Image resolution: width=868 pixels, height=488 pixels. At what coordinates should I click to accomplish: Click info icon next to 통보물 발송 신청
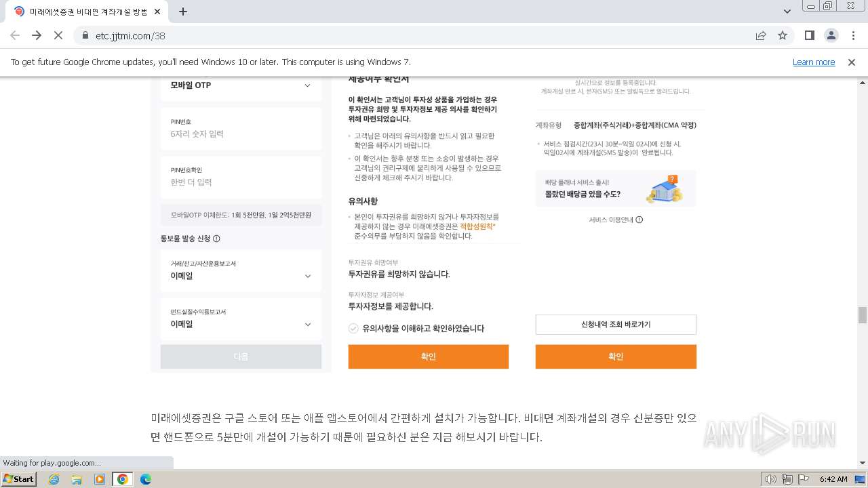[216, 239]
